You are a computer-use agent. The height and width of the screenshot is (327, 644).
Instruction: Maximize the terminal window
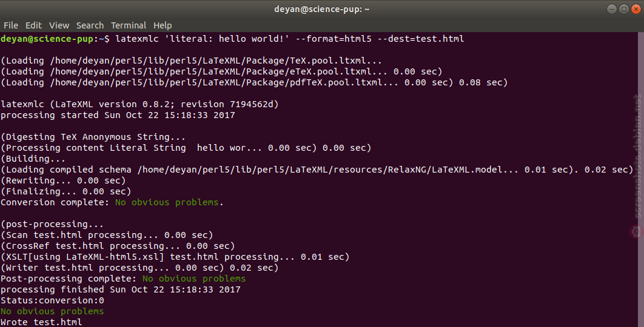[624, 9]
